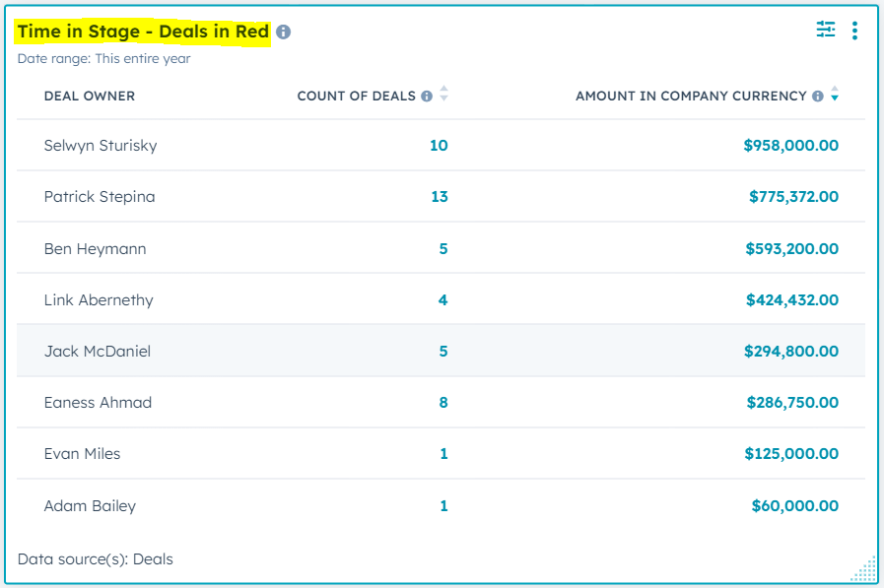Click the $775,372.00 amount
884x588 pixels.
(793, 197)
